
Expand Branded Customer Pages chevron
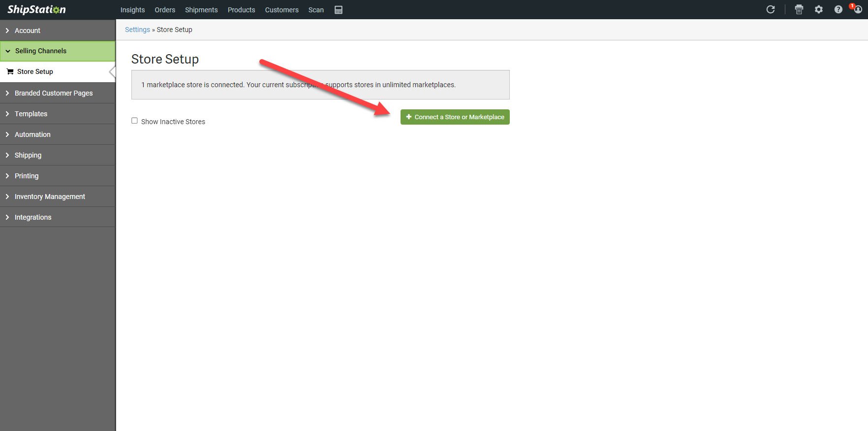tap(7, 93)
